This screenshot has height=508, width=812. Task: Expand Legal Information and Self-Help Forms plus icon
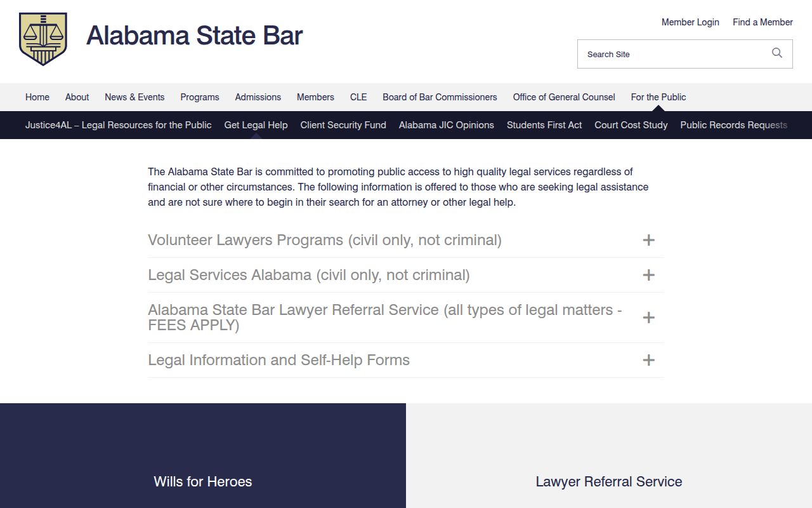[x=648, y=360]
